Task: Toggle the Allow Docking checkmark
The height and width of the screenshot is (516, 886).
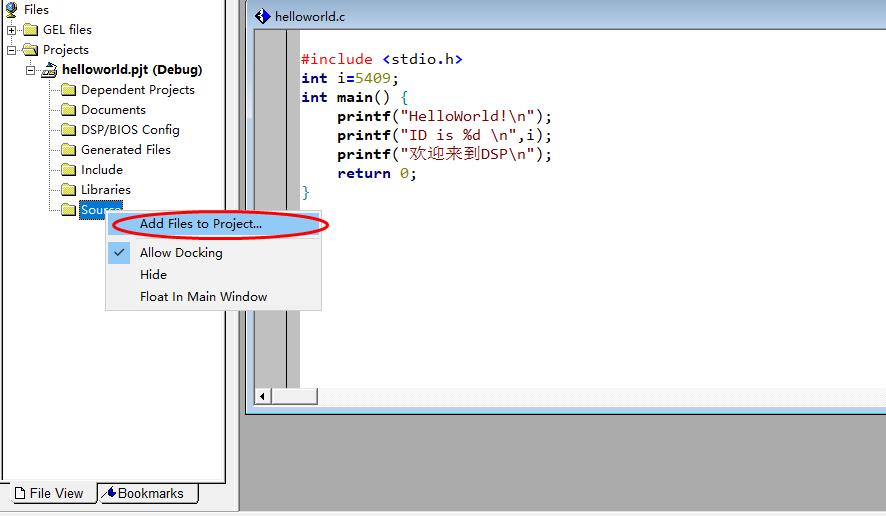Action: pyautogui.click(x=119, y=252)
